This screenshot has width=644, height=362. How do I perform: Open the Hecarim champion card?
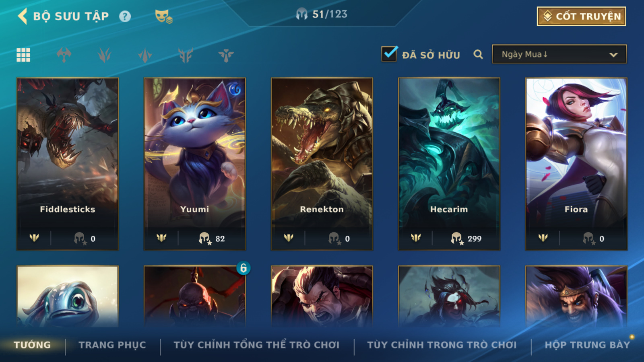(x=449, y=164)
